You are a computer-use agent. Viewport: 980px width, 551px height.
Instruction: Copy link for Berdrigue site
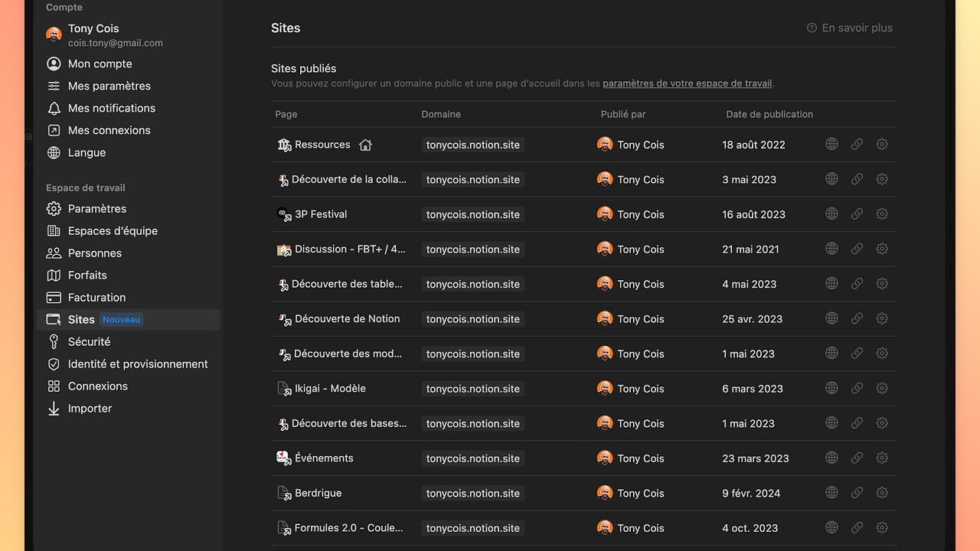pos(857,493)
